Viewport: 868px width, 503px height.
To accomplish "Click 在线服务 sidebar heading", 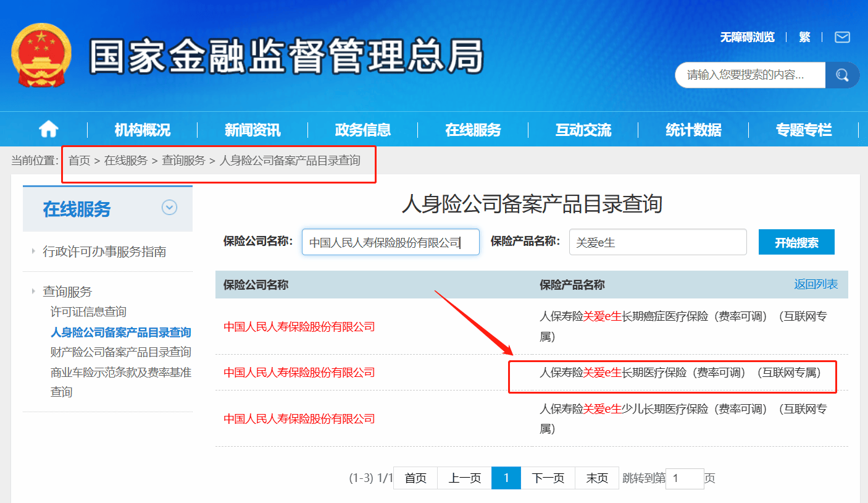I will pyautogui.click(x=77, y=209).
